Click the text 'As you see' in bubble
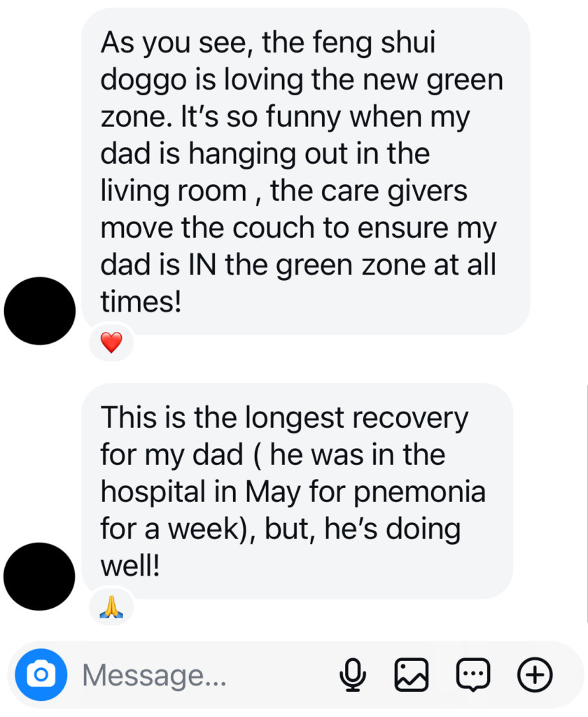The image size is (588, 717). click(176, 43)
